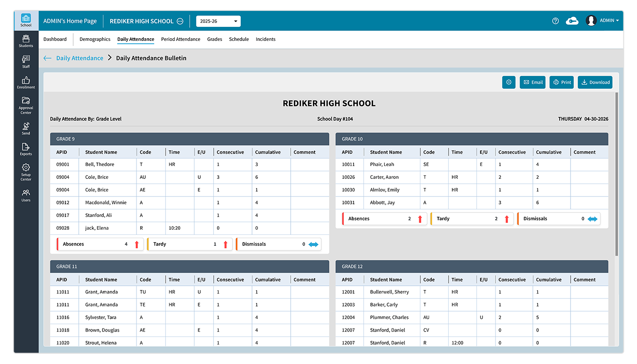
Task: Click Grade 9 Tardy red up arrow
Action: pos(225,244)
